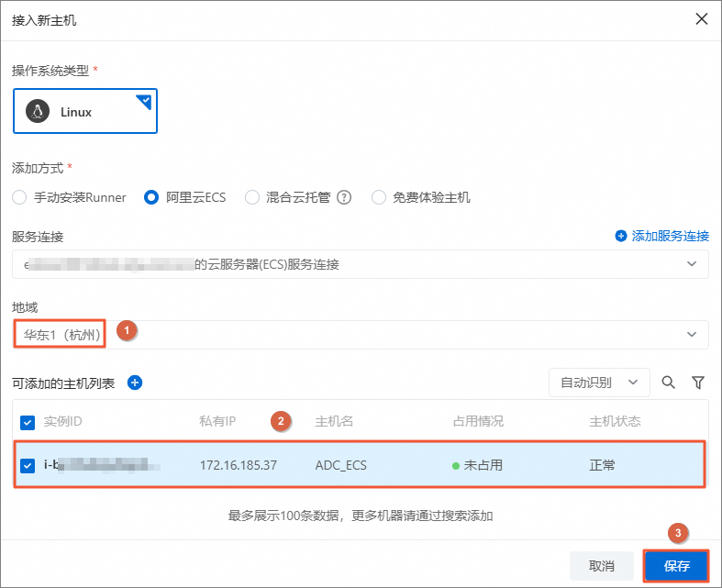Click the 主机名 column header
Viewport: 722px width, 588px height.
click(x=334, y=421)
